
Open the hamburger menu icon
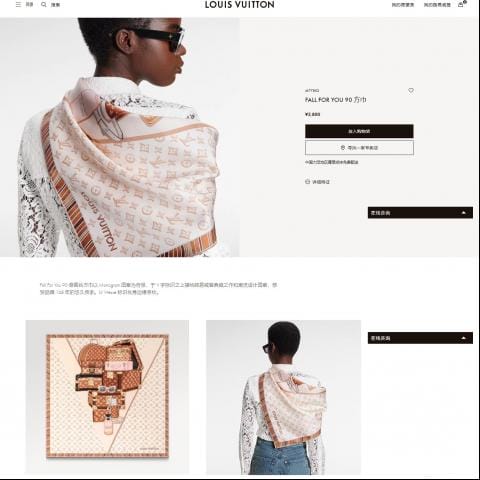coord(18,5)
